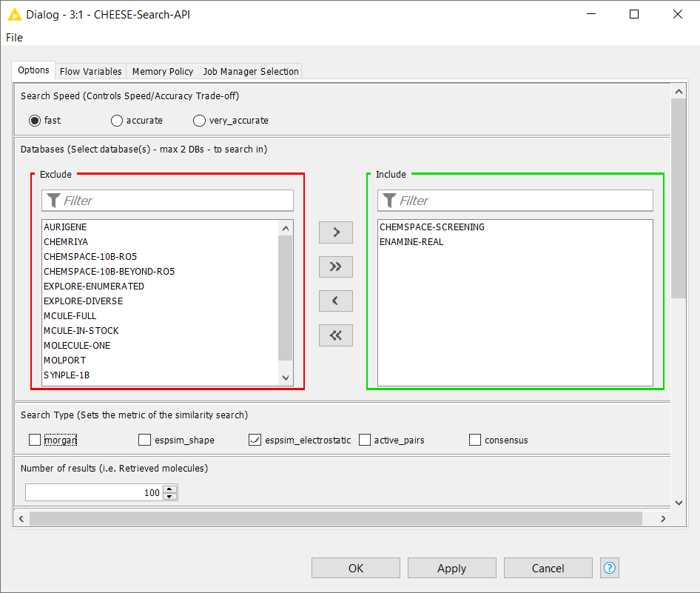Select the fast search speed option

coord(35,121)
